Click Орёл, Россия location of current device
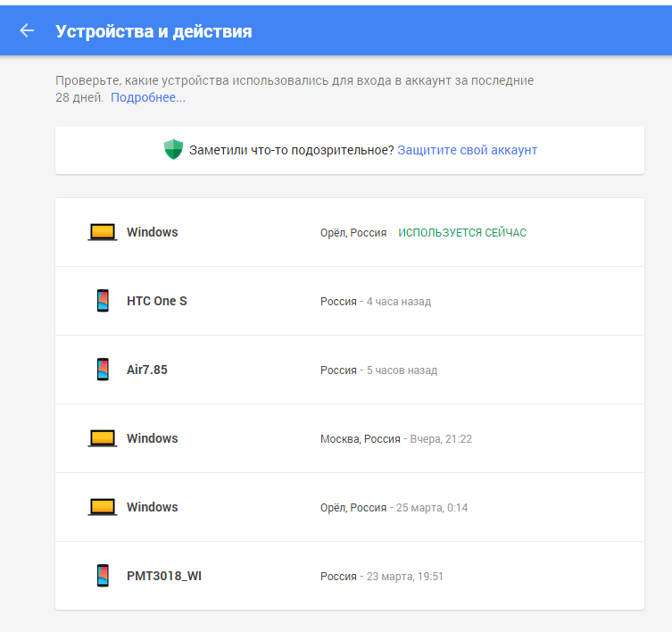Screen dimensions: 672x632 (x=353, y=233)
